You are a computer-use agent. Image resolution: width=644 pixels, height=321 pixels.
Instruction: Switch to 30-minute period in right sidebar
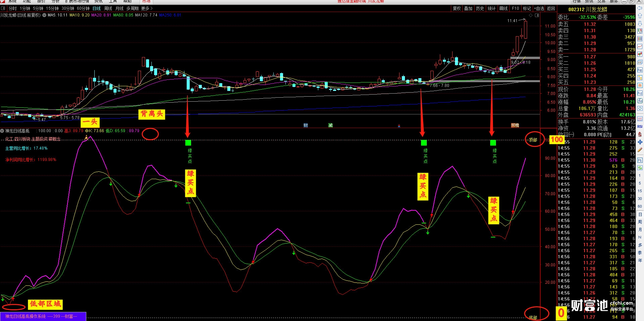(640, 199)
